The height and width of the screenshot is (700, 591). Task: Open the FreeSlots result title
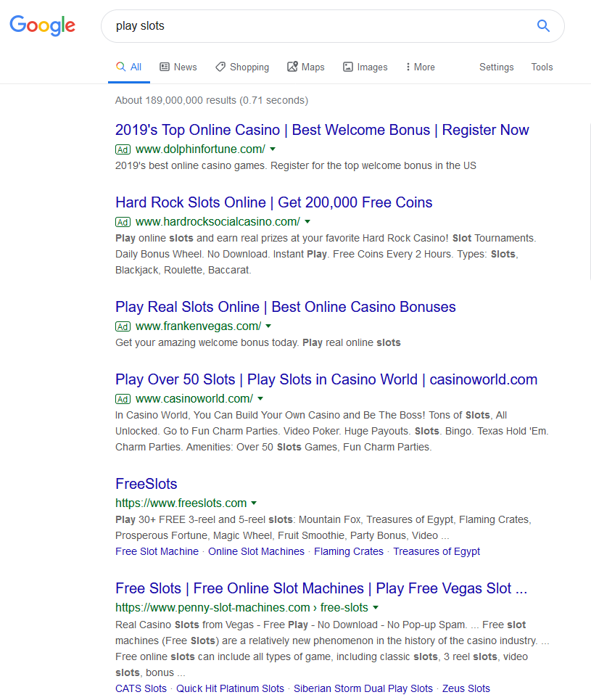[x=146, y=484]
